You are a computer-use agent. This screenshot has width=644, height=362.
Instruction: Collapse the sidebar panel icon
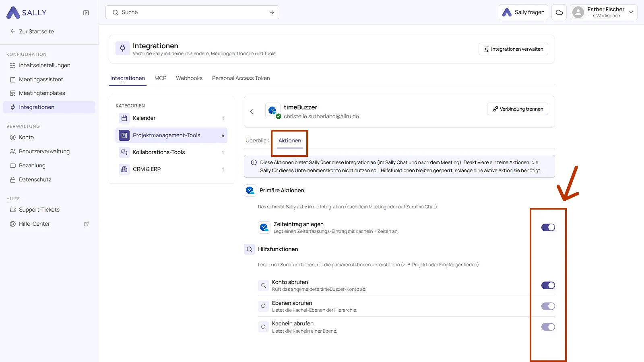tap(86, 13)
